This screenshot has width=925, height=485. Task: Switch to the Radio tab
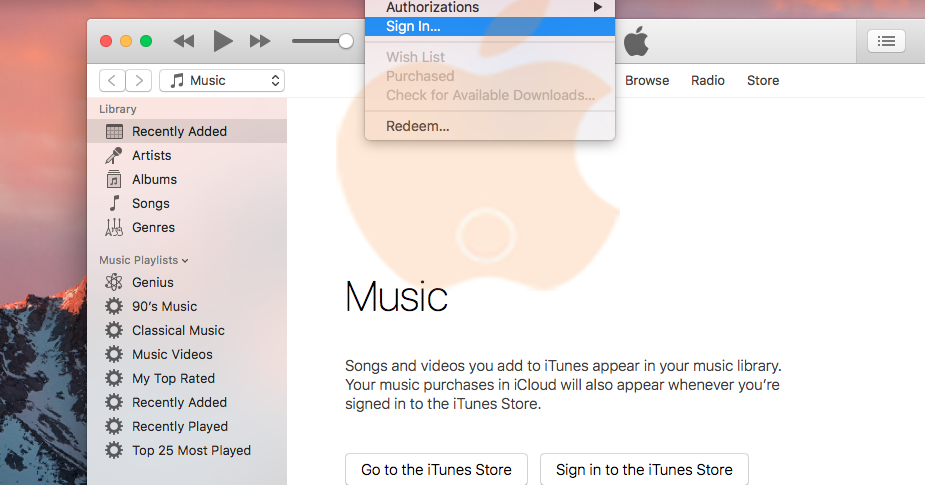pyautogui.click(x=708, y=80)
